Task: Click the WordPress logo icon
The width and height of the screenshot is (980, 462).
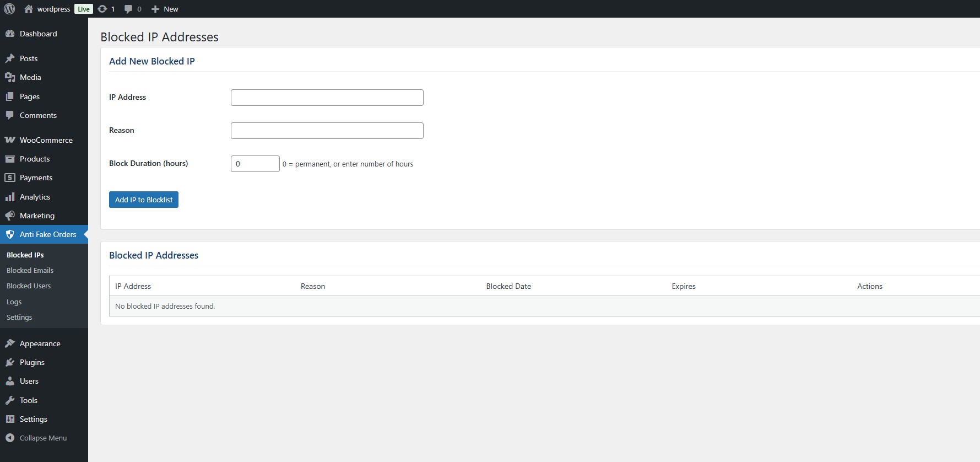Action: point(9,9)
